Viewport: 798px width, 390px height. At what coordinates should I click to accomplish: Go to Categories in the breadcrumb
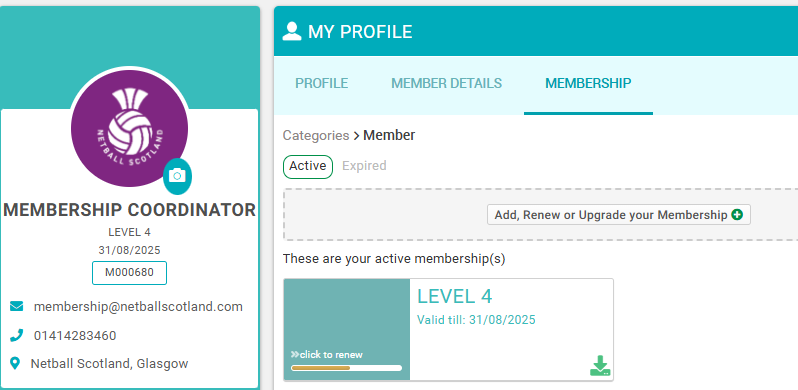316,135
